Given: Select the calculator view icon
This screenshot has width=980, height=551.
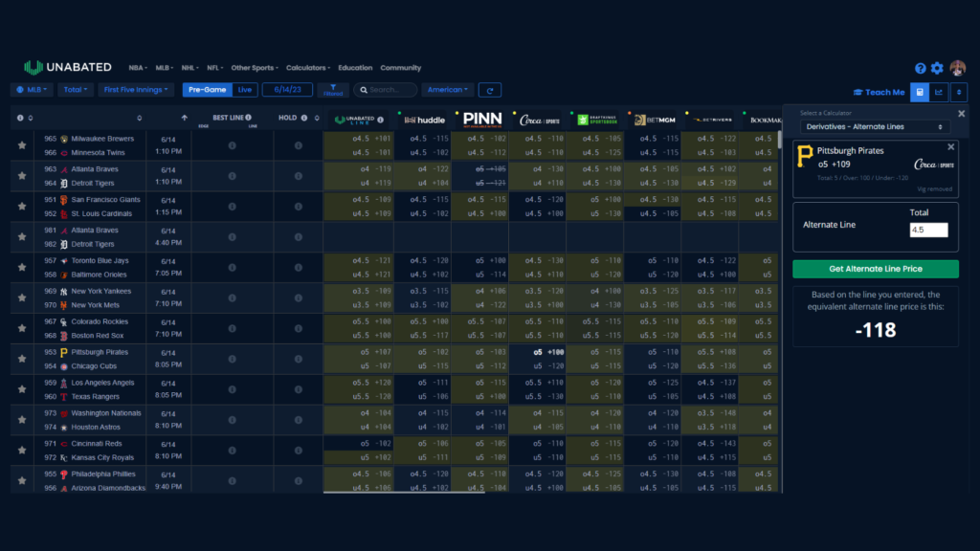Looking at the screenshot, I should 920,92.
